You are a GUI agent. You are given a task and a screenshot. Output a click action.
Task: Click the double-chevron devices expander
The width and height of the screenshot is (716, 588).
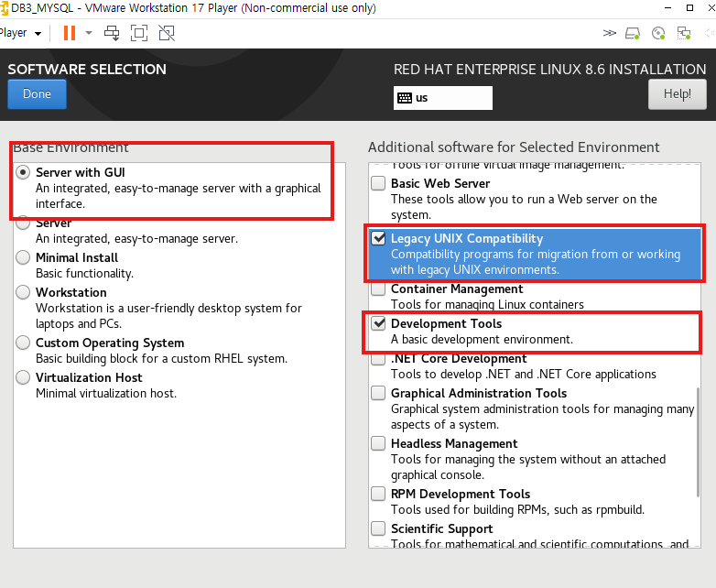pyautogui.click(x=609, y=33)
